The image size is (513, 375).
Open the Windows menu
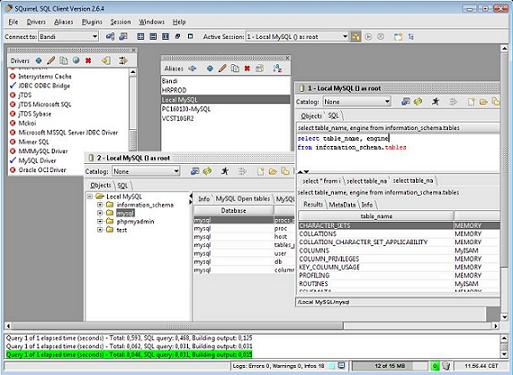point(152,22)
